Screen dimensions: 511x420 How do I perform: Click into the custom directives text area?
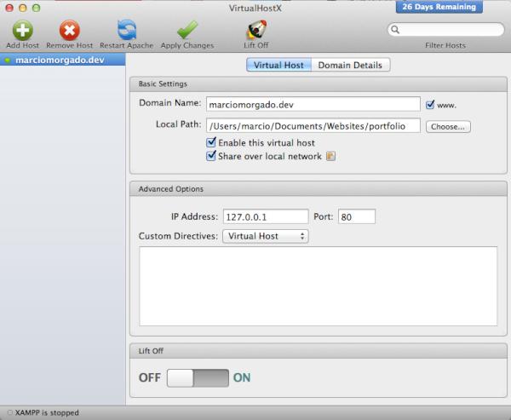tap(318, 286)
